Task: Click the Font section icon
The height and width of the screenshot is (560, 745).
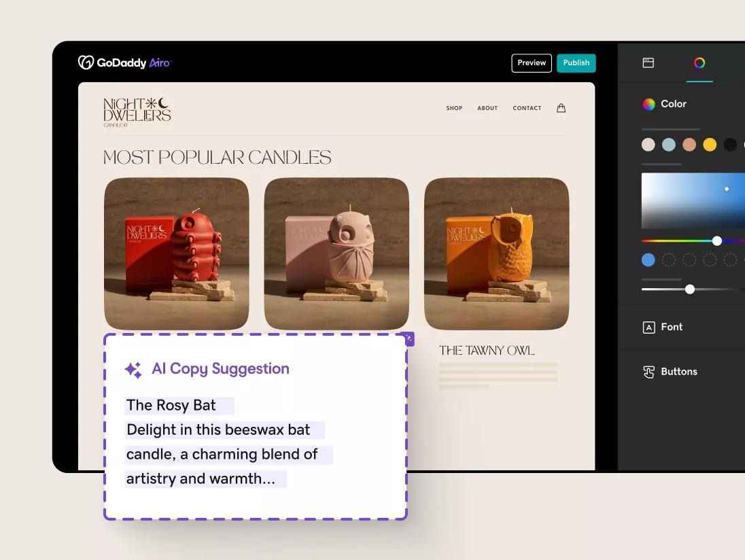Action: click(x=648, y=328)
